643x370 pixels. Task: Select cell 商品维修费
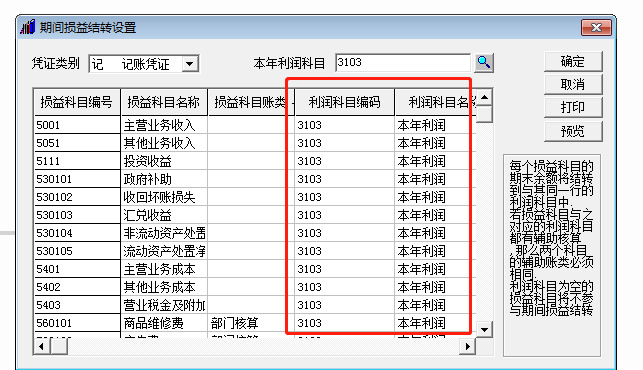[x=164, y=323]
